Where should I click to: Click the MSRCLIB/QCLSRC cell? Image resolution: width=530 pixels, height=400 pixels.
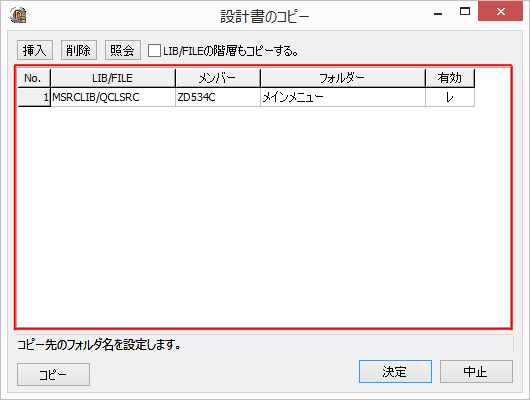click(x=113, y=97)
